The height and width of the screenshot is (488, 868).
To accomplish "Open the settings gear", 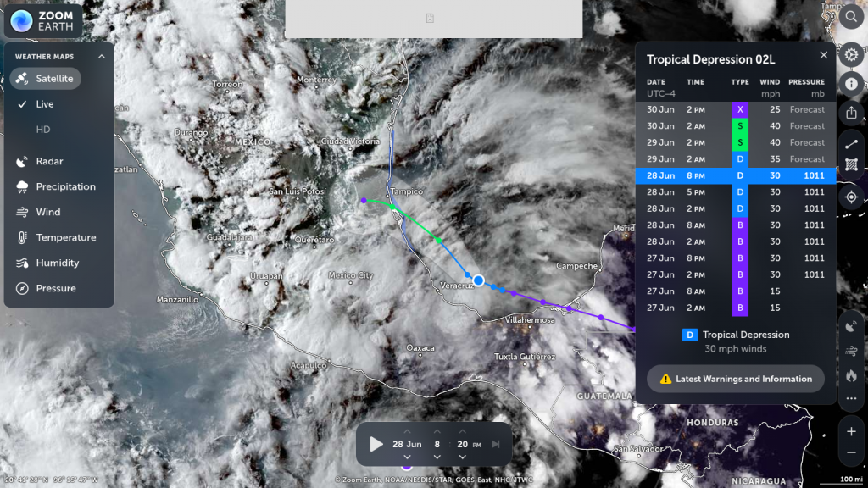I will pos(851,55).
